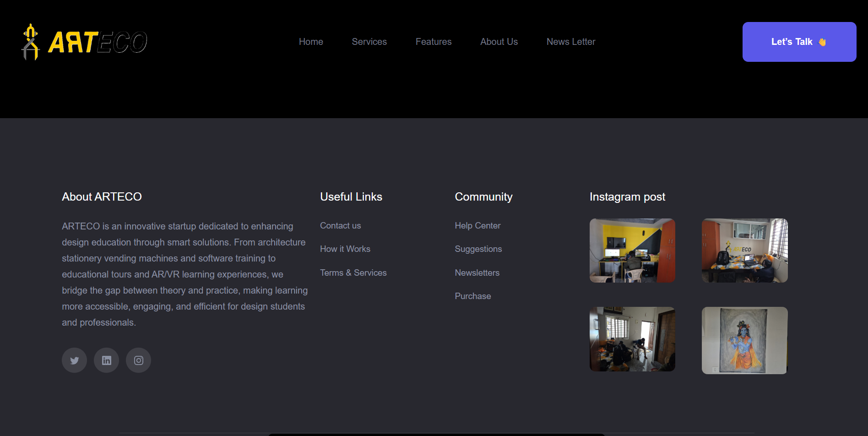The image size is (868, 436).
Task: Go to Home in navigation
Action: coord(311,42)
